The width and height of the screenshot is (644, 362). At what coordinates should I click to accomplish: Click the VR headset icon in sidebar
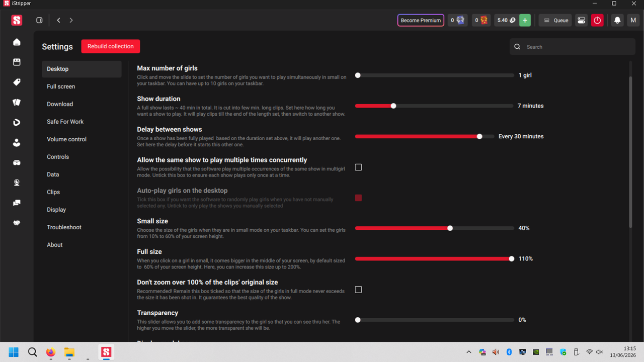coord(17,163)
